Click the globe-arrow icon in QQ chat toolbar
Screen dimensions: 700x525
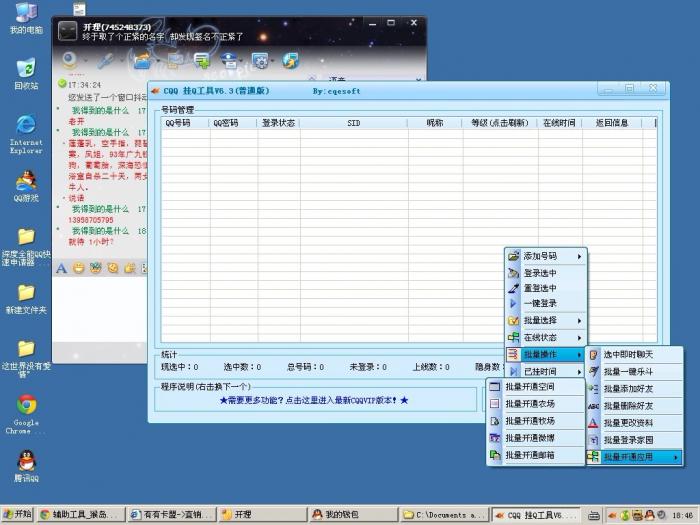291,61
